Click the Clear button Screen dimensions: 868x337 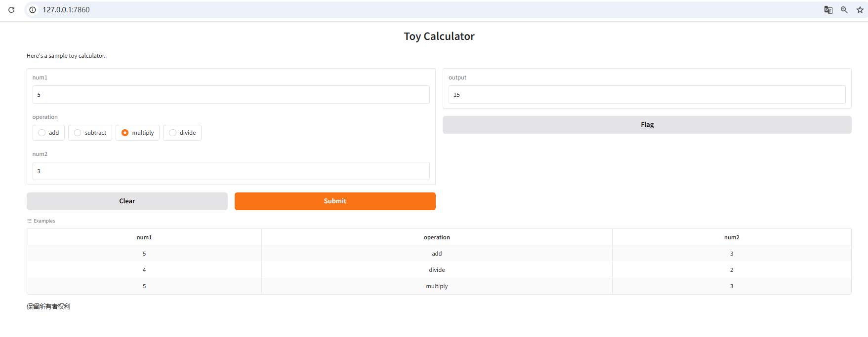click(x=127, y=201)
